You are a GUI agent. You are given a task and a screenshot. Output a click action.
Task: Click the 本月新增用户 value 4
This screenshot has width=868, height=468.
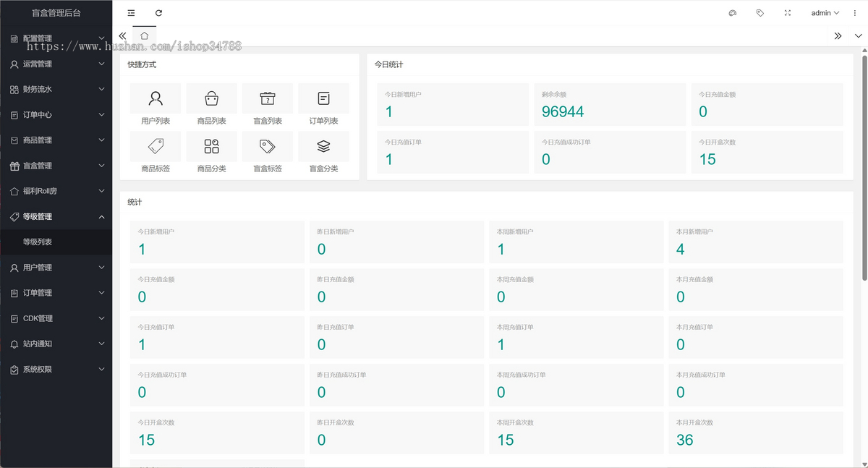[x=681, y=249]
